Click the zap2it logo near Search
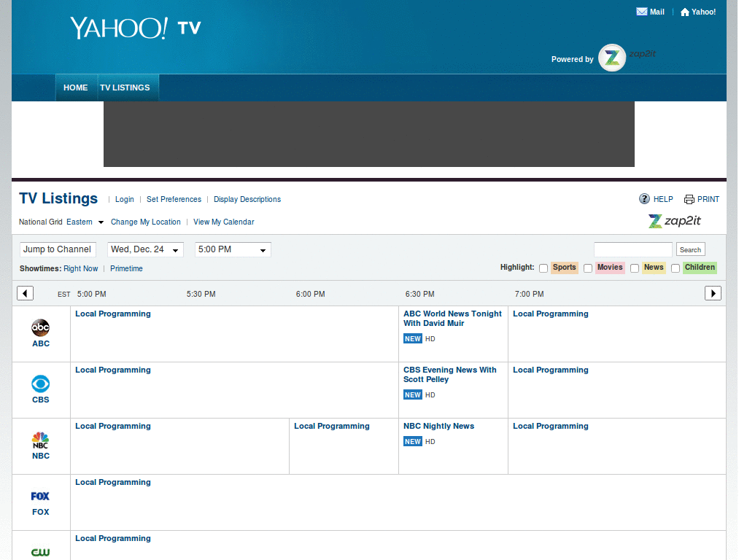 (674, 222)
